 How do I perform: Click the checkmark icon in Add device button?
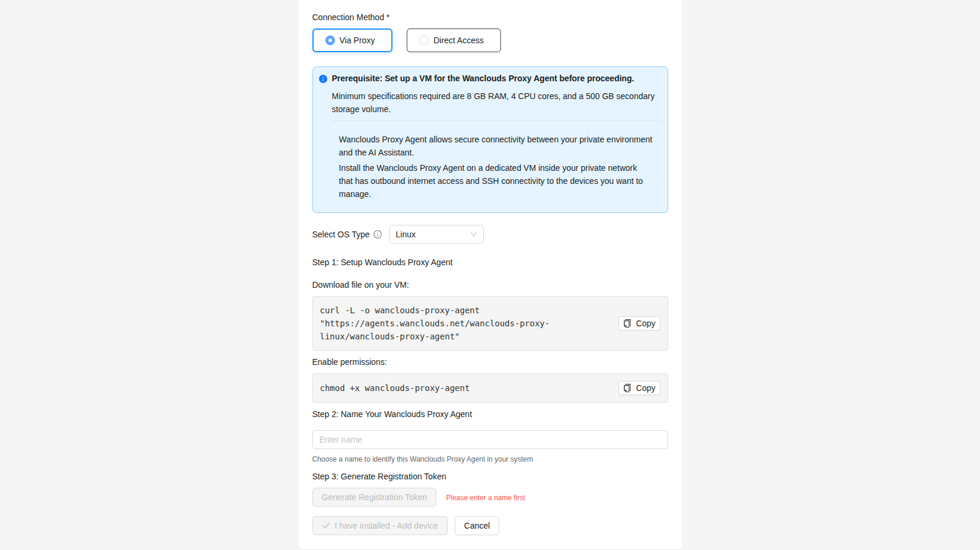click(326, 526)
